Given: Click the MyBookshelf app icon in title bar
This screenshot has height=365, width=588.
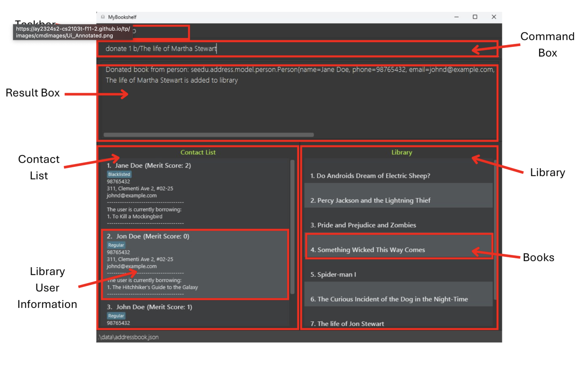Looking at the screenshot, I should pyautogui.click(x=103, y=17).
